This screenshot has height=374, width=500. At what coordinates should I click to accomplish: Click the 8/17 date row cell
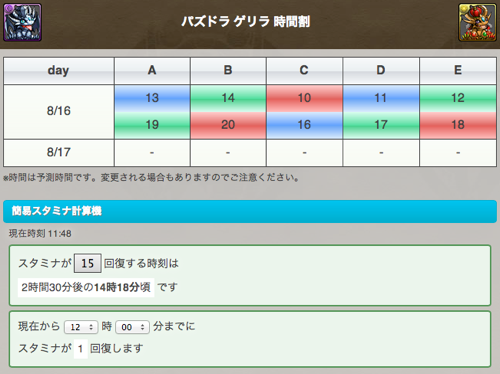point(59,153)
